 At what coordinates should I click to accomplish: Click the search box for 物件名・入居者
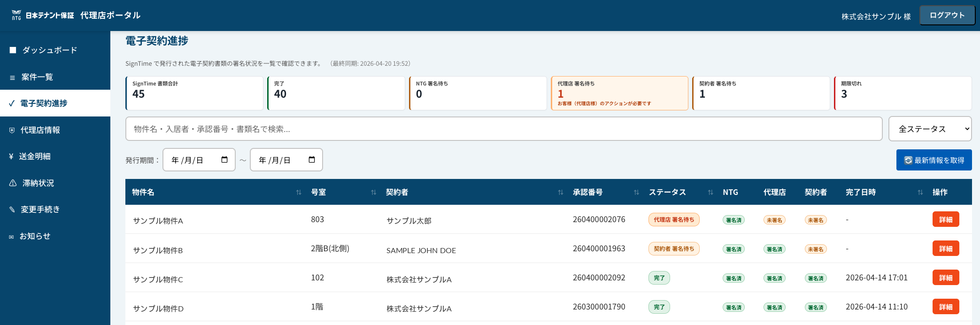point(504,129)
